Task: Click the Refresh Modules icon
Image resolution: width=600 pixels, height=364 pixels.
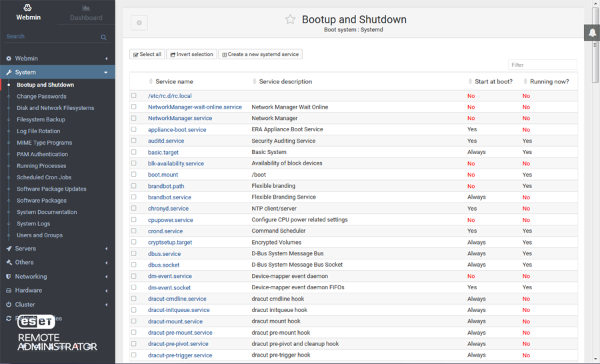Action: pyautogui.click(x=9, y=319)
